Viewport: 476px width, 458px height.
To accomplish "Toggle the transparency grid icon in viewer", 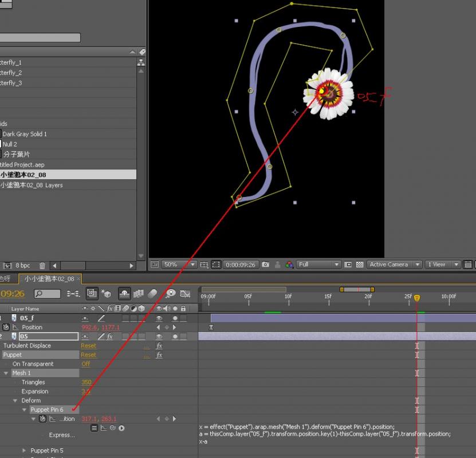I will (359, 264).
